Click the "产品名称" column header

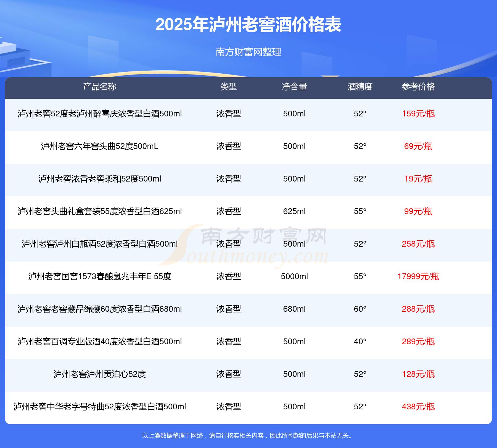pos(100,87)
